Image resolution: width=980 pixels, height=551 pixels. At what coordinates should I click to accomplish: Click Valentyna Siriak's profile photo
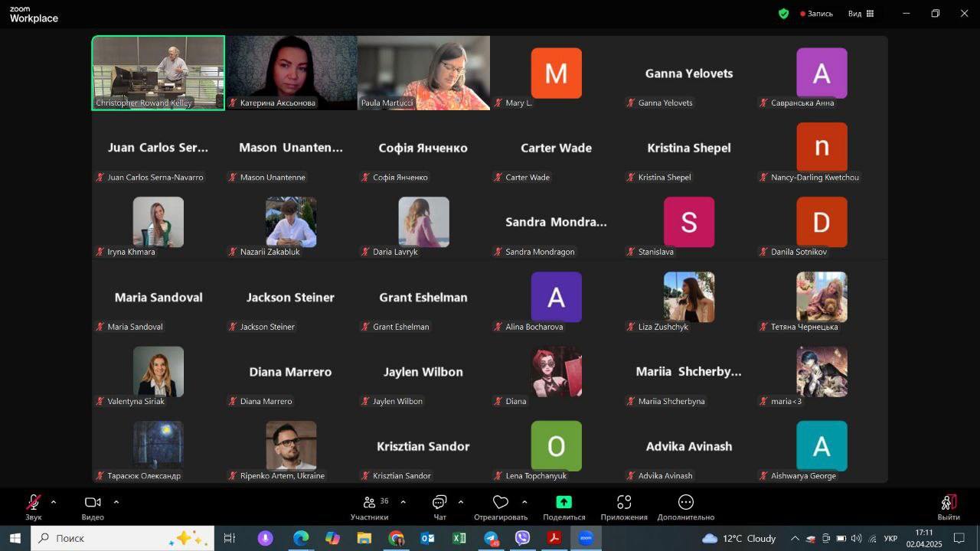tap(158, 371)
